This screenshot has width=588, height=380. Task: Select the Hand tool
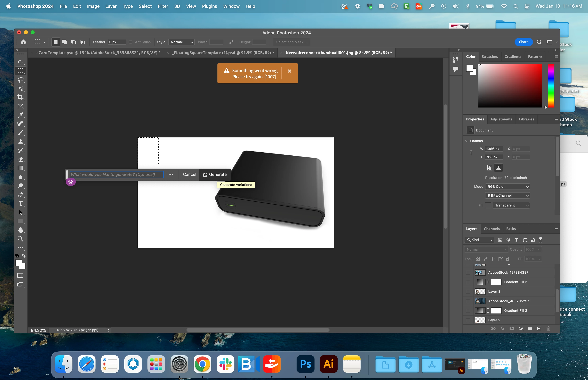[x=20, y=230]
